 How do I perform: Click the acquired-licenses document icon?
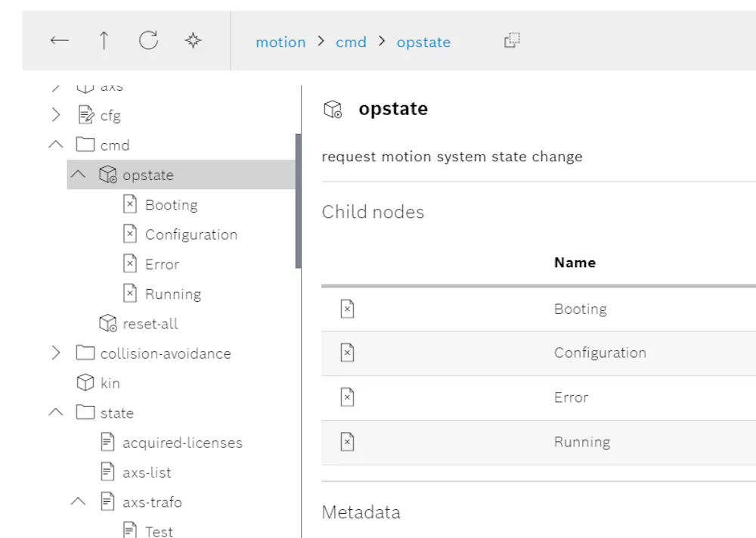[108, 442]
